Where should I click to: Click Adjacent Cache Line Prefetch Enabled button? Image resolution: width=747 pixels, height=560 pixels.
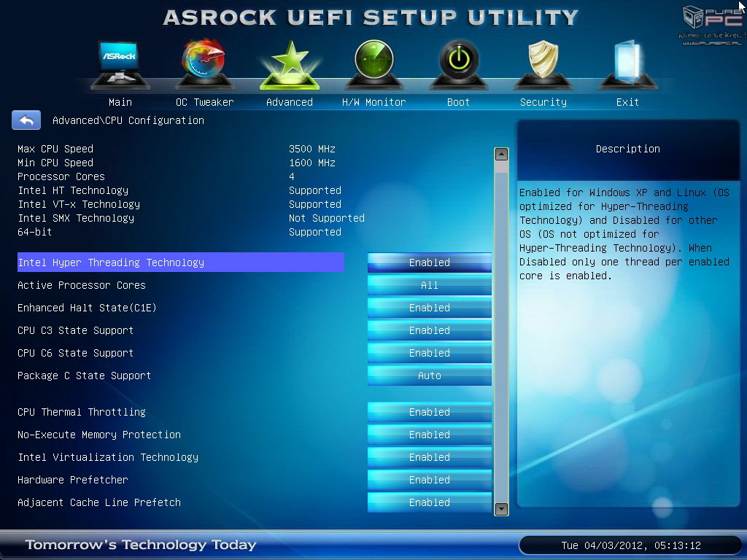[x=429, y=502]
